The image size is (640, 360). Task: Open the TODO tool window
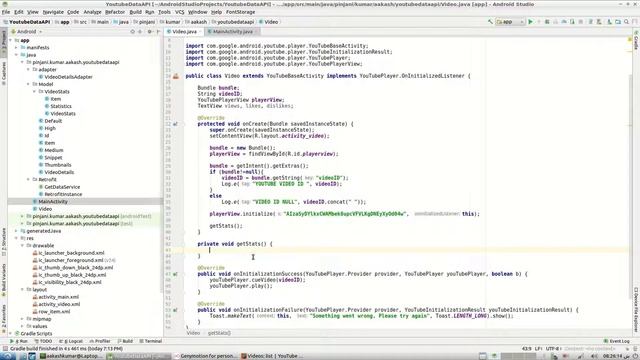point(43,341)
